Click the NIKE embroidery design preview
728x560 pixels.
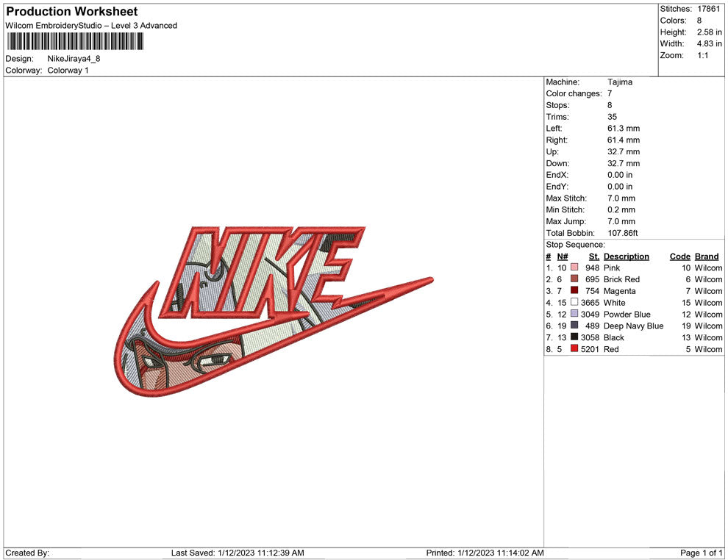point(274,312)
